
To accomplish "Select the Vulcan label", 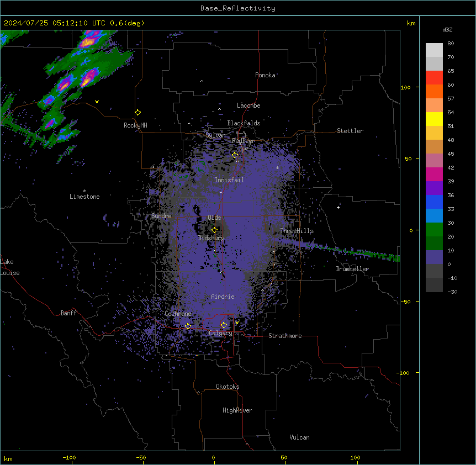I will (300, 437).
